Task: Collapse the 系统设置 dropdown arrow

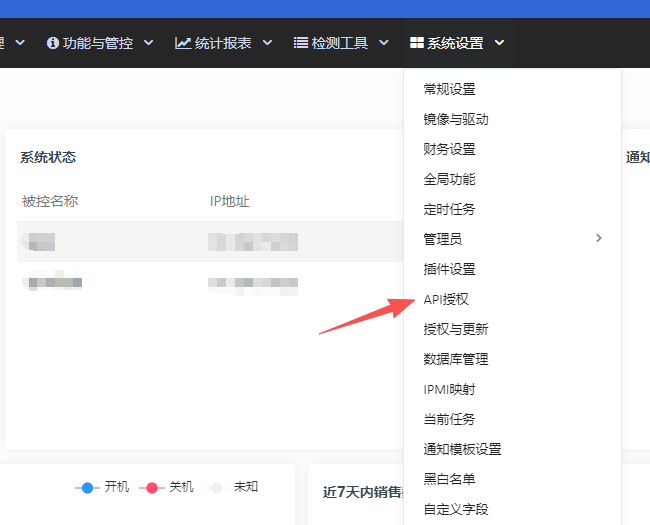Action: [499, 43]
